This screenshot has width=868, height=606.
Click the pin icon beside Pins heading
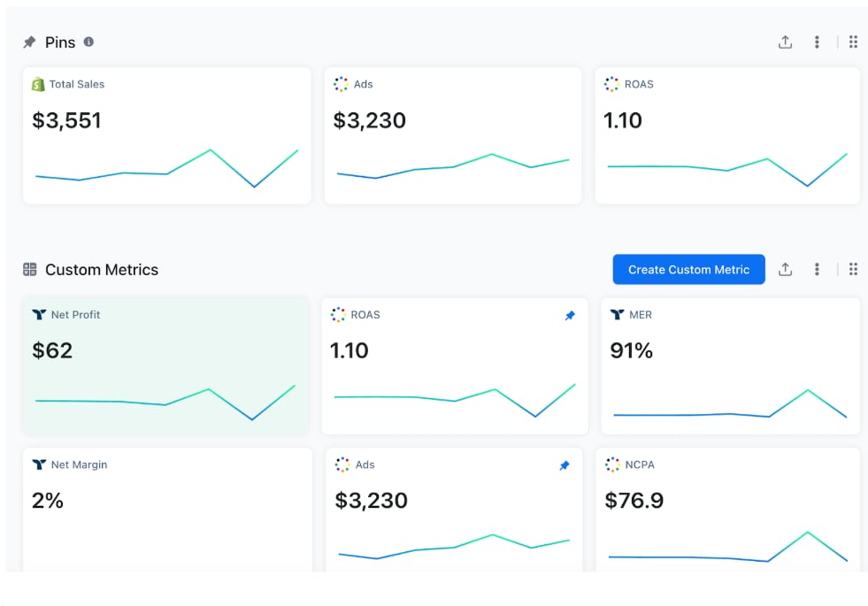coord(30,42)
